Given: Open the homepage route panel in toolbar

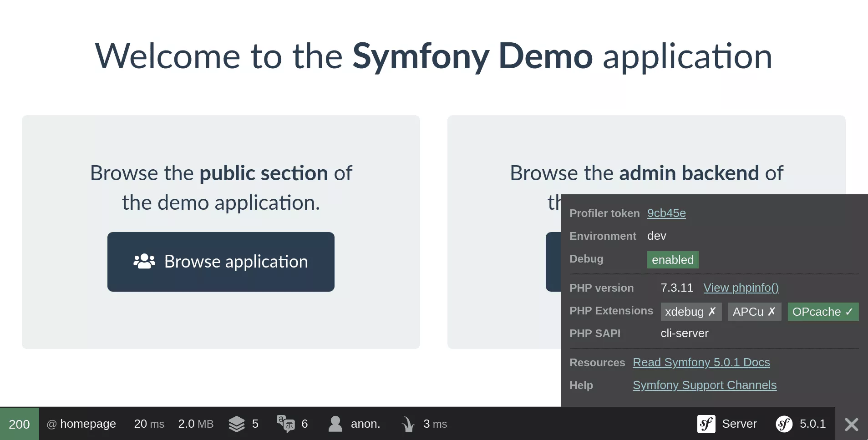Looking at the screenshot, I should pos(81,424).
